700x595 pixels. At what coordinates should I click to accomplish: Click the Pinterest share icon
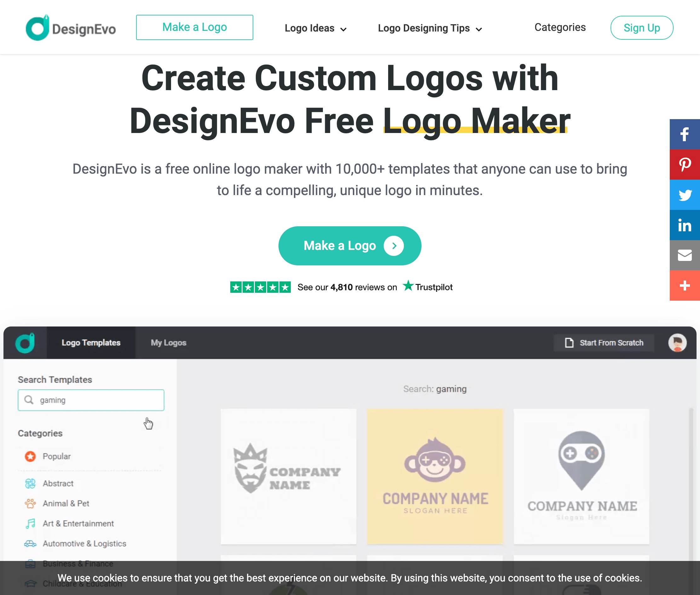pos(685,165)
